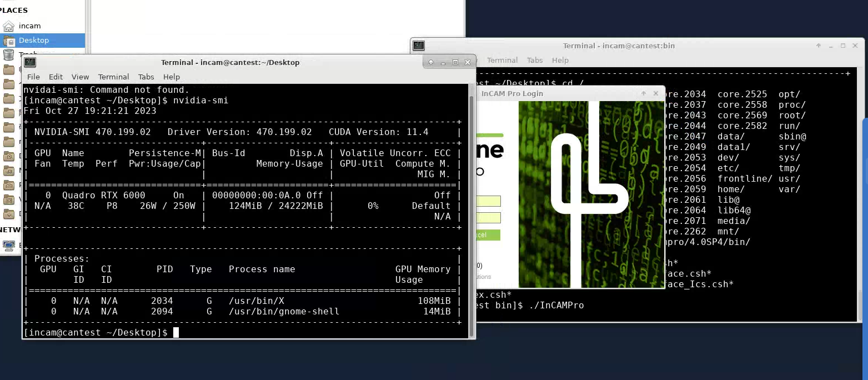Roll up the Desktop terminal window with arrow
The height and width of the screenshot is (380, 868).
pos(431,62)
